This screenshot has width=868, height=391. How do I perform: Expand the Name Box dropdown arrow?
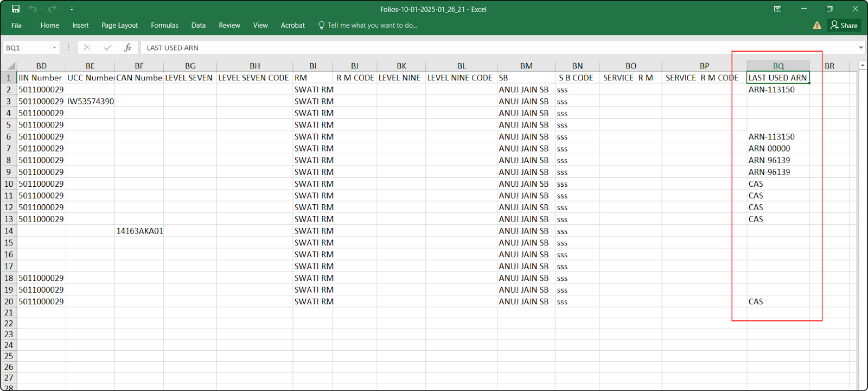coord(54,48)
